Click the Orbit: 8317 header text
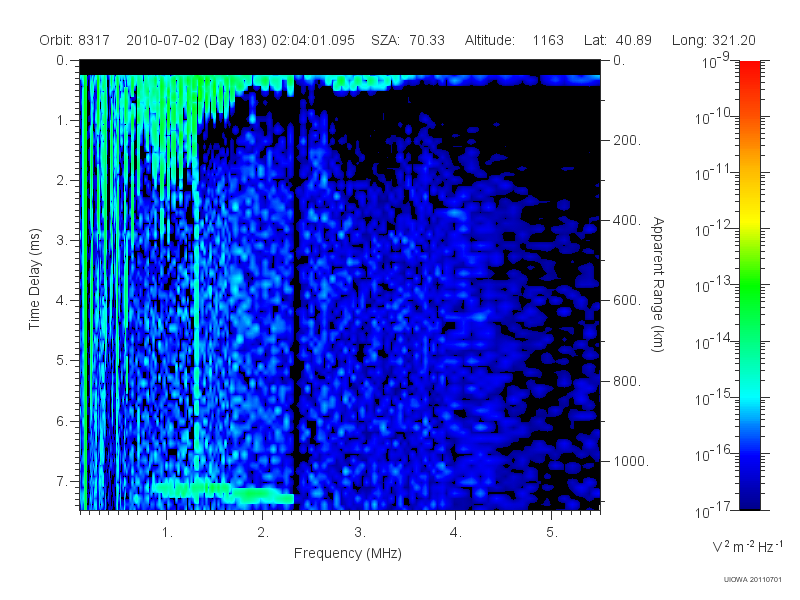 [x=74, y=40]
